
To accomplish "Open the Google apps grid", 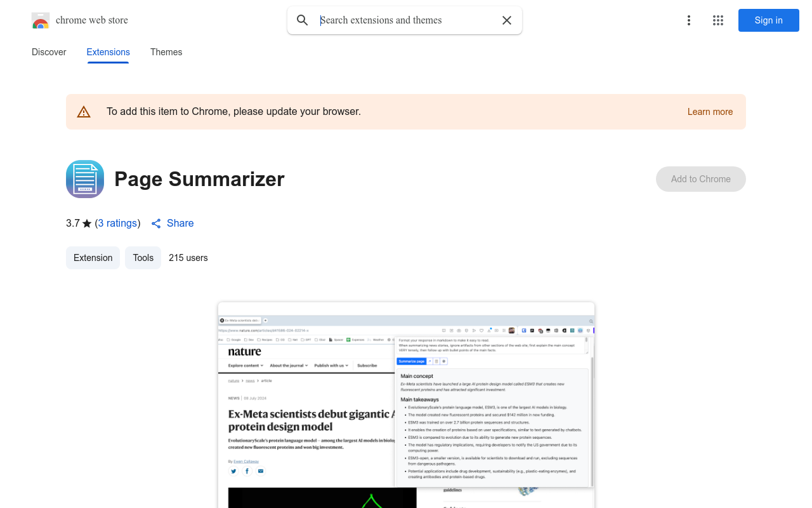I will pos(718,20).
